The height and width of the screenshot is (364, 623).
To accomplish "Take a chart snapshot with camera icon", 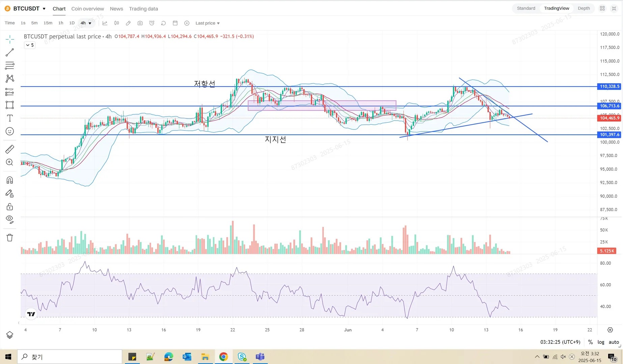I will click(x=140, y=23).
